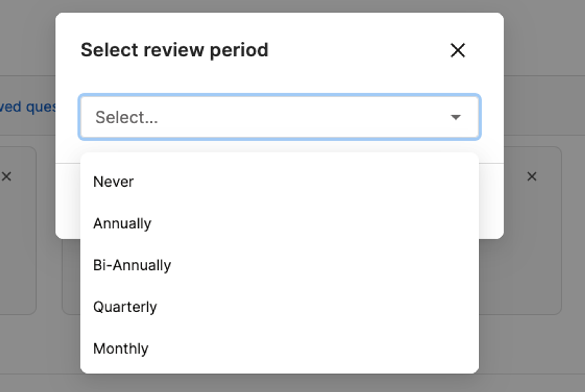
Task: Click the dropdown caret arrow
Action: (x=456, y=117)
